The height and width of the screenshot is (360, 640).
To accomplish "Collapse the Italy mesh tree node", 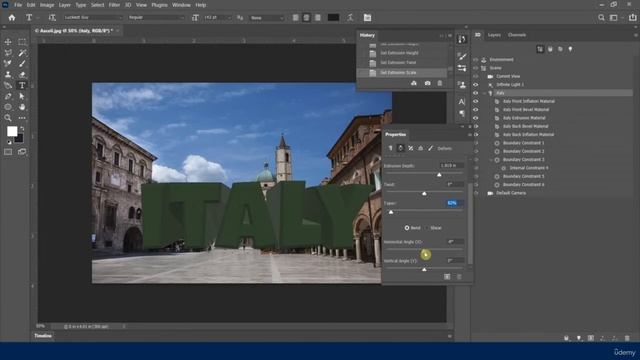I will (484, 93).
